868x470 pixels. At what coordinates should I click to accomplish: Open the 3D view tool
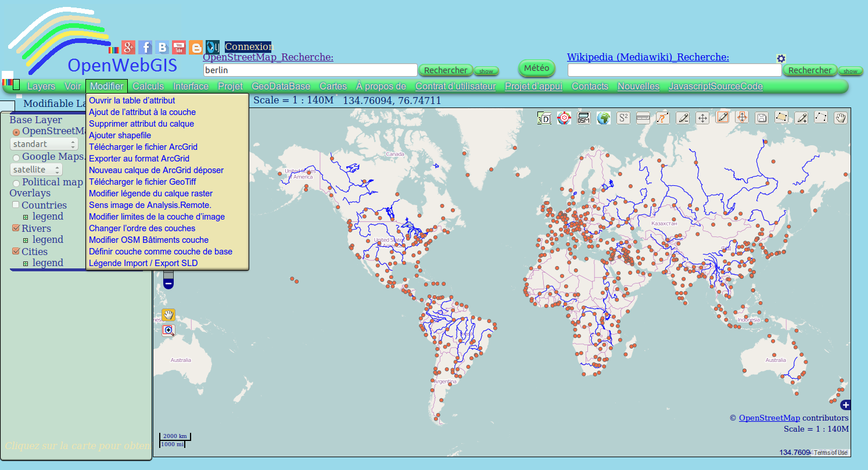coord(543,118)
